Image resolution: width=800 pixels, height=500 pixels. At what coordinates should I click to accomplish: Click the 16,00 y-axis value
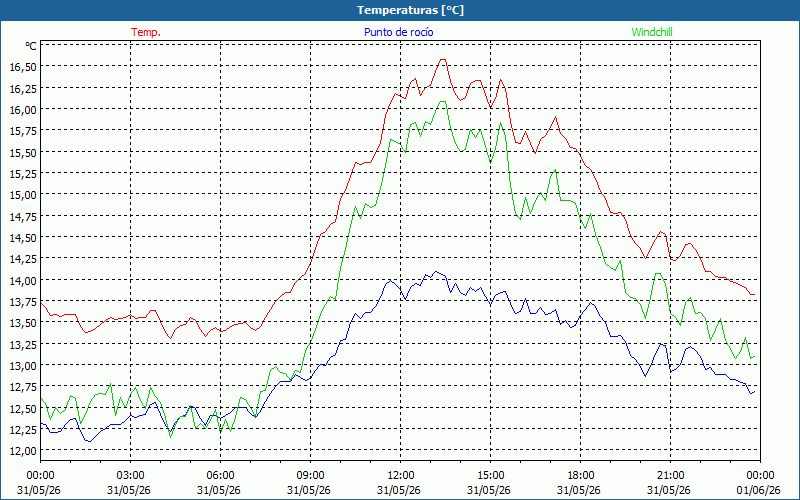click(x=23, y=109)
